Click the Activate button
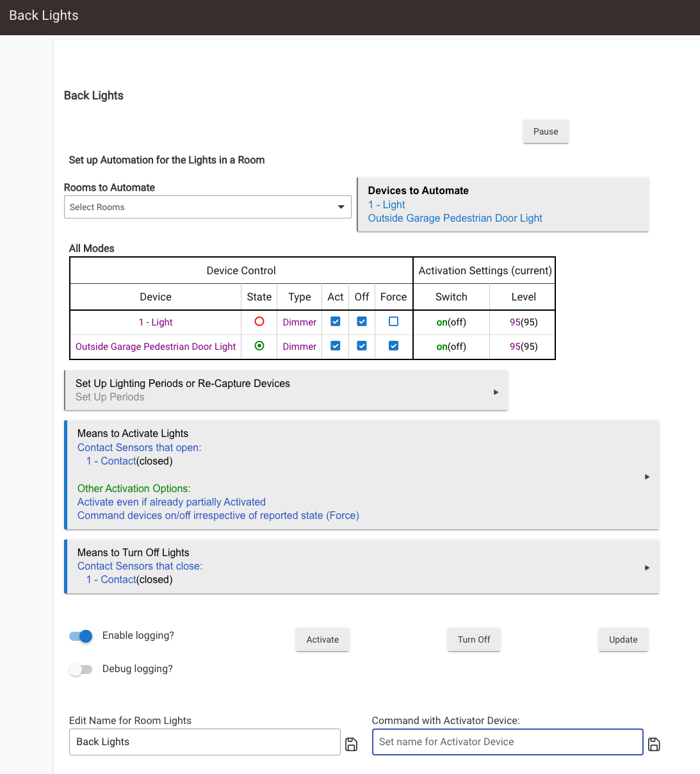This screenshot has width=700, height=774. [x=322, y=639]
